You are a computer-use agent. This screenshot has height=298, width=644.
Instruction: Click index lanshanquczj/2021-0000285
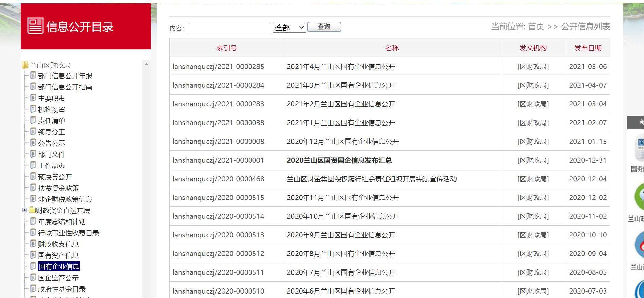pyautogui.click(x=218, y=67)
